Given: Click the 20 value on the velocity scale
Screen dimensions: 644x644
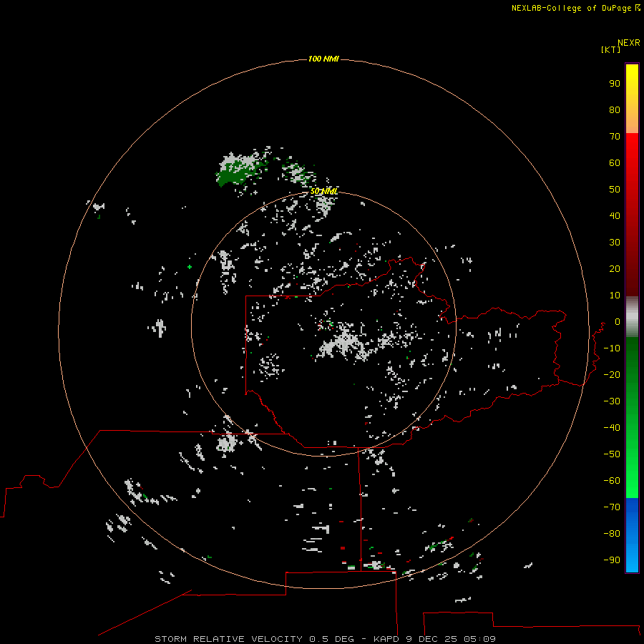Looking at the screenshot, I should point(615,268).
